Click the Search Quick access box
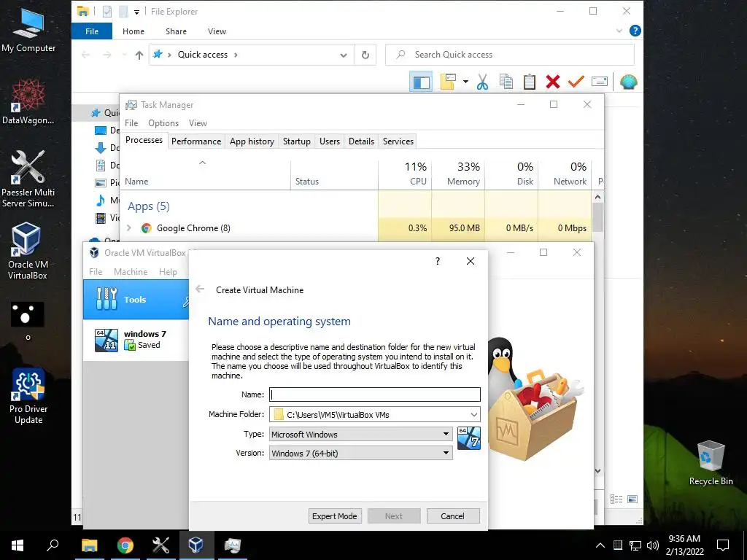The image size is (747, 560). [510, 55]
